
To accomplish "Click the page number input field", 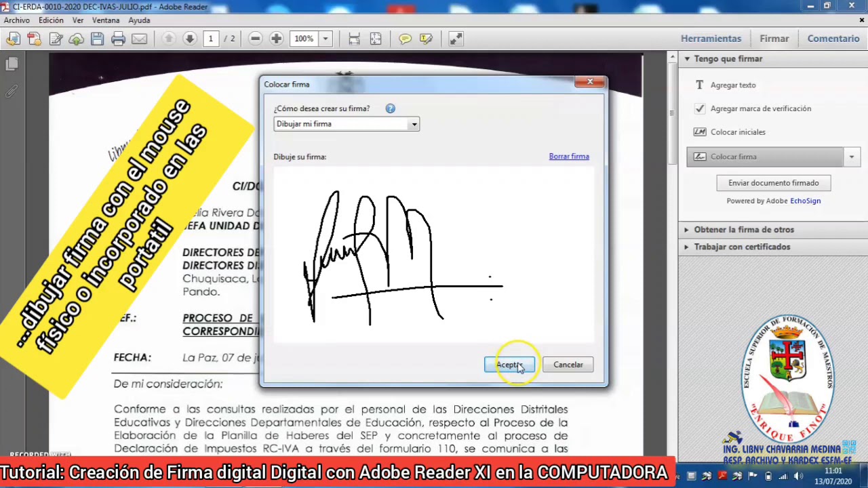I will [211, 39].
